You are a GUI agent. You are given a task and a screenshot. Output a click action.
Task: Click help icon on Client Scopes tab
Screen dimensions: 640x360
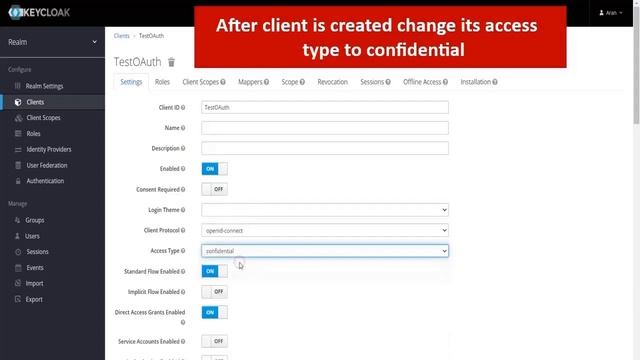point(223,82)
